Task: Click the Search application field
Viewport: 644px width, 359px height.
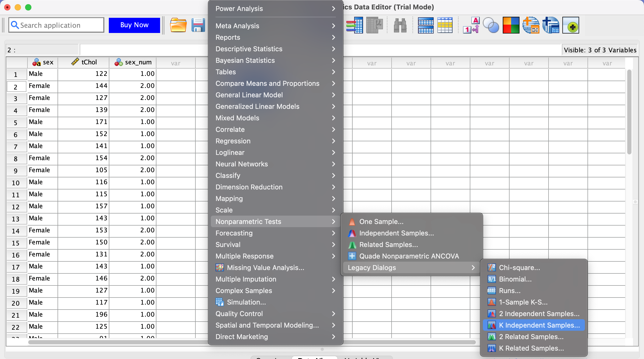Action: click(56, 25)
